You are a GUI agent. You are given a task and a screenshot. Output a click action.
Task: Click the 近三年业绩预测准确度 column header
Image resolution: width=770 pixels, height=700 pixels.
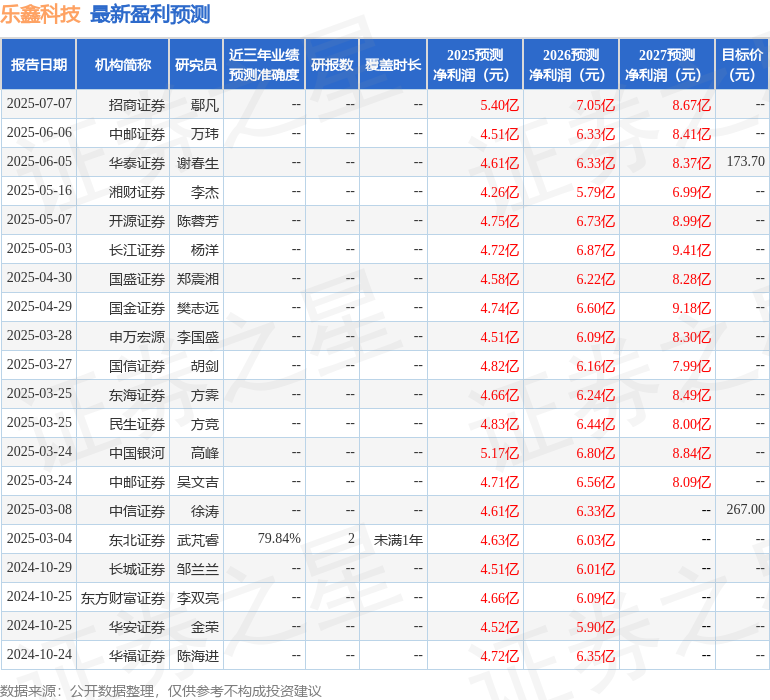pos(264,65)
